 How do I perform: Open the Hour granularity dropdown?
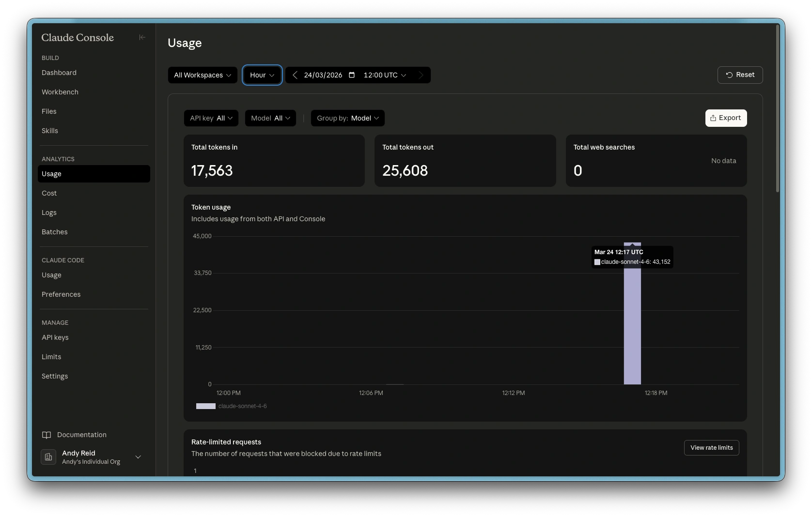(x=262, y=75)
